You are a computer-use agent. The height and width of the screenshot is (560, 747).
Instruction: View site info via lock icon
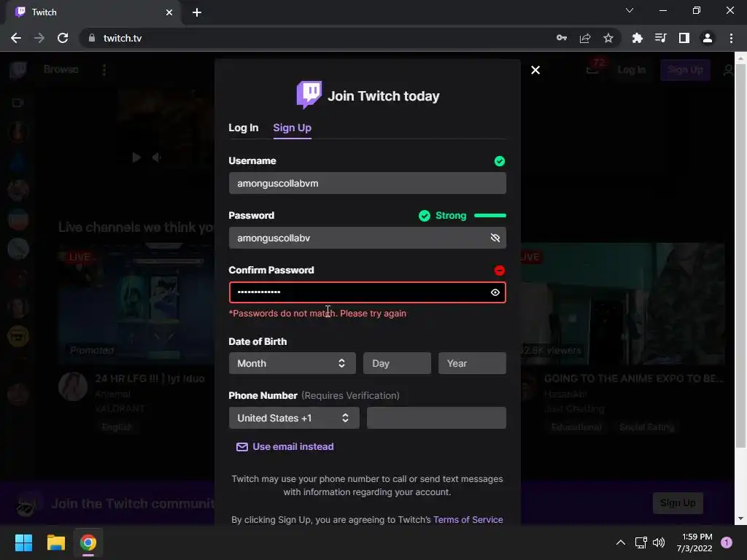point(92,38)
